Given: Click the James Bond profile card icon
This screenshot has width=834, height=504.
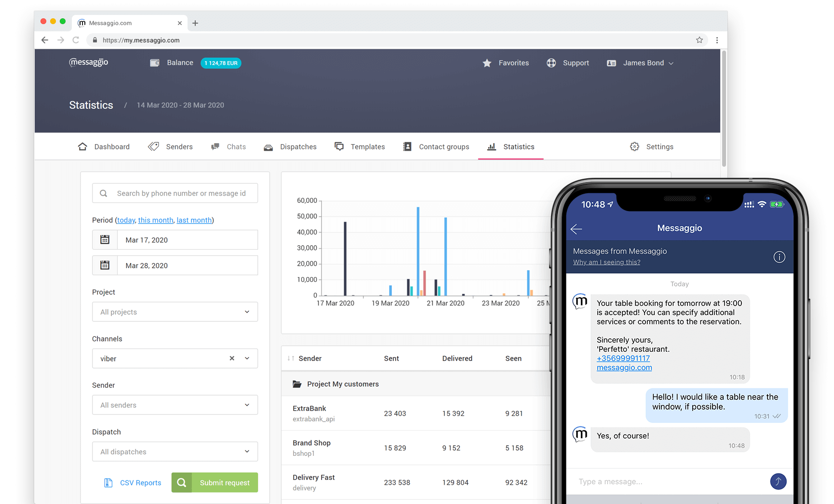Looking at the screenshot, I should pos(611,63).
